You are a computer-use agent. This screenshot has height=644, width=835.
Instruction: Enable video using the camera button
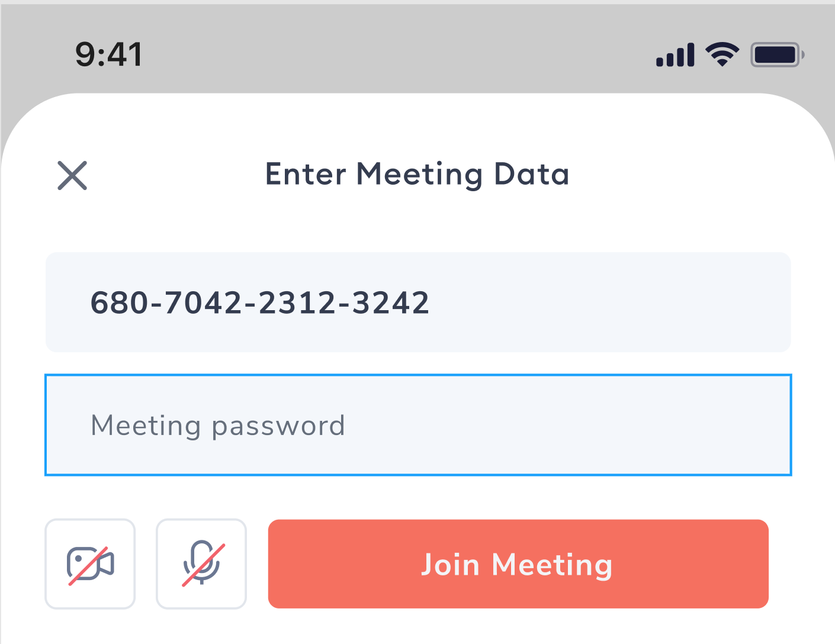tap(90, 563)
